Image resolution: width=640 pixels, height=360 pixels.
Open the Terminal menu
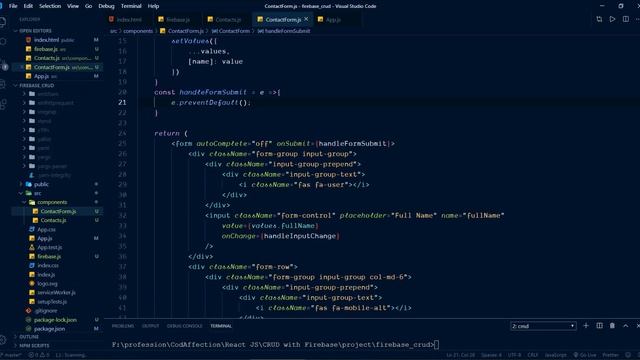tap(131, 6)
